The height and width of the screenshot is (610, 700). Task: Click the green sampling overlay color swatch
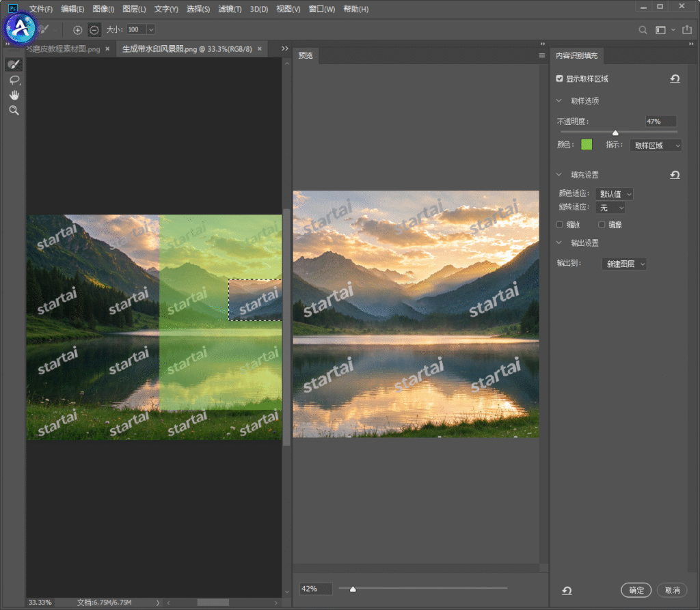587,145
